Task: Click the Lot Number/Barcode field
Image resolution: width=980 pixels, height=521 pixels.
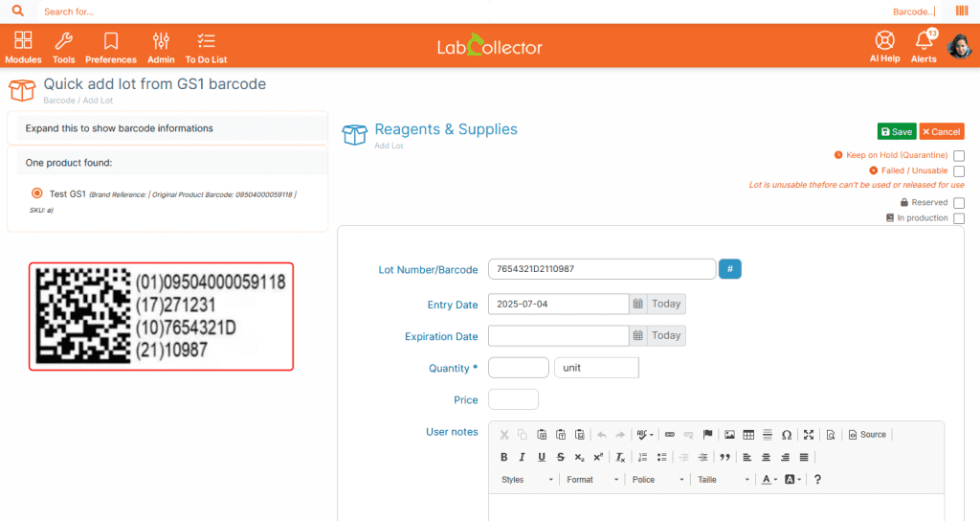Action: pyautogui.click(x=602, y=269)
